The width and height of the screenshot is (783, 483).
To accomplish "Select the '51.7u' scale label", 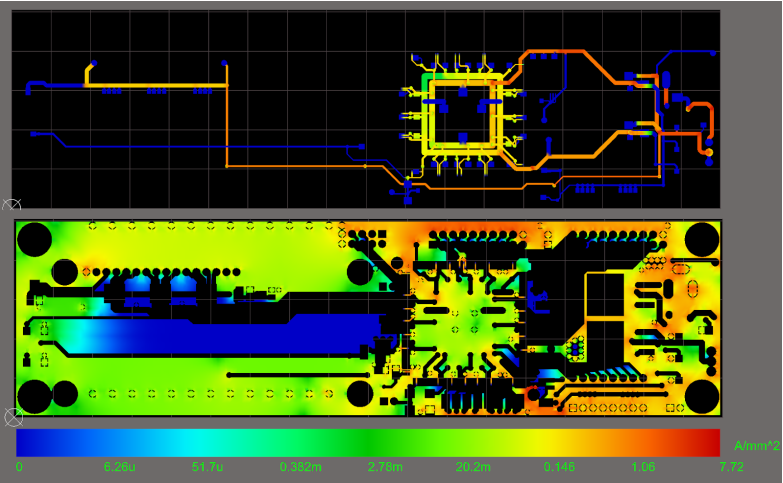I will (207, 468).
